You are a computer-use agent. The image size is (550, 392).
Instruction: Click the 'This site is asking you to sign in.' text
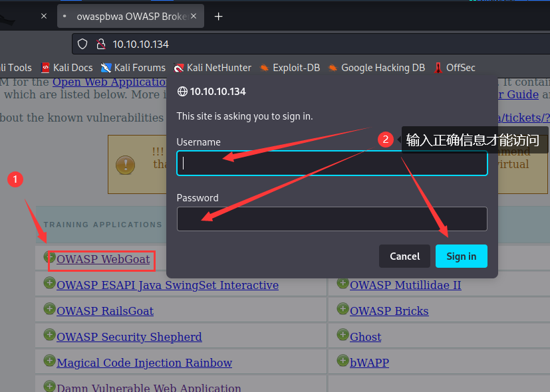[245, 116]
